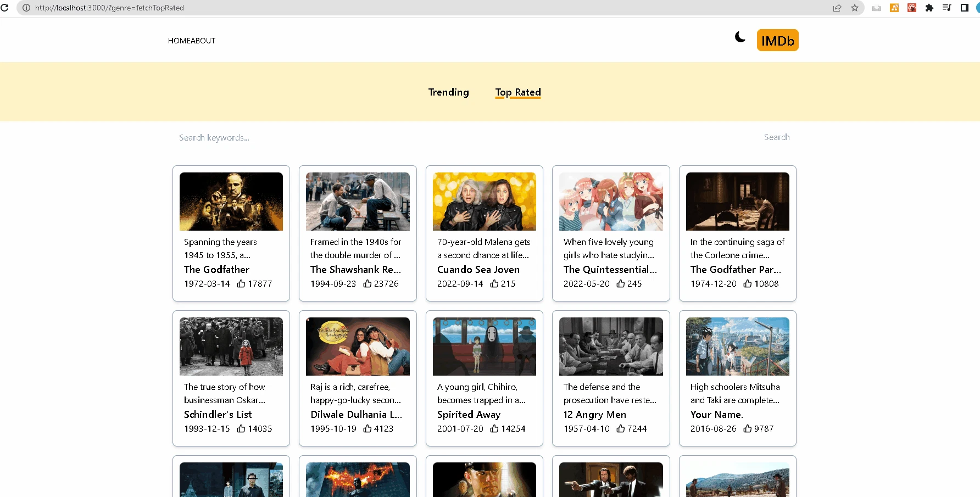
Task: Bookmark this tab with the star icon
Action: click(855, 8)
